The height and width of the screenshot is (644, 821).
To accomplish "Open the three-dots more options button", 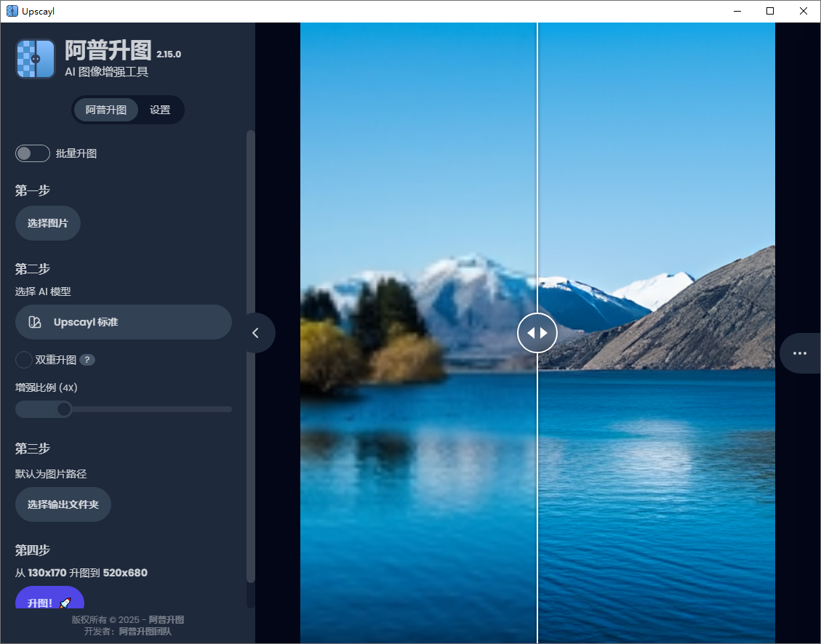I will [x=799, y=353].
